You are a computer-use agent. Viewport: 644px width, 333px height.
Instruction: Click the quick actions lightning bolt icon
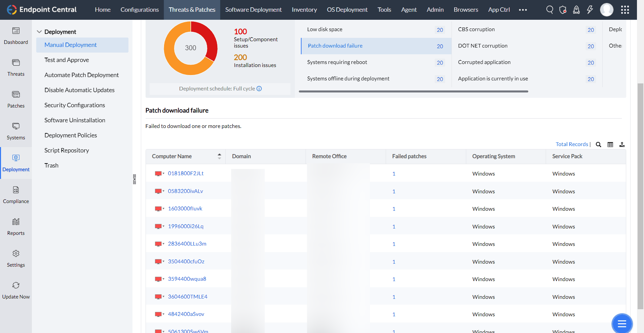click(590, 10)
